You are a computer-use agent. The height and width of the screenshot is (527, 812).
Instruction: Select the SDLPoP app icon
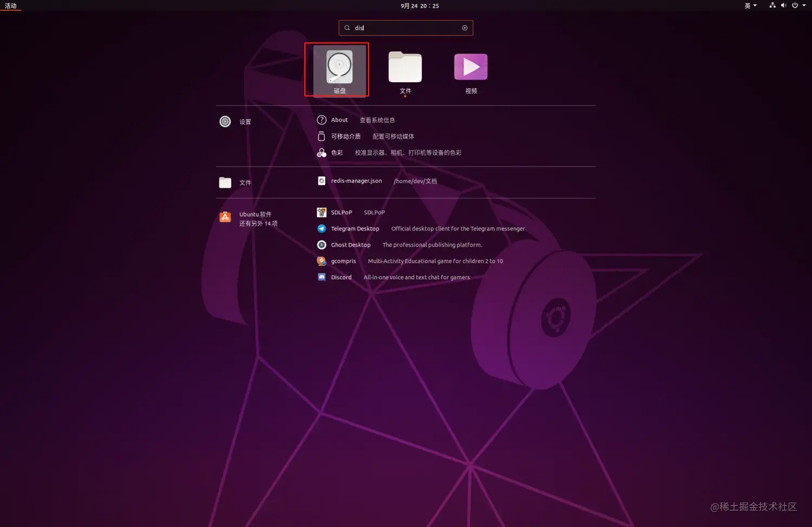322,212
